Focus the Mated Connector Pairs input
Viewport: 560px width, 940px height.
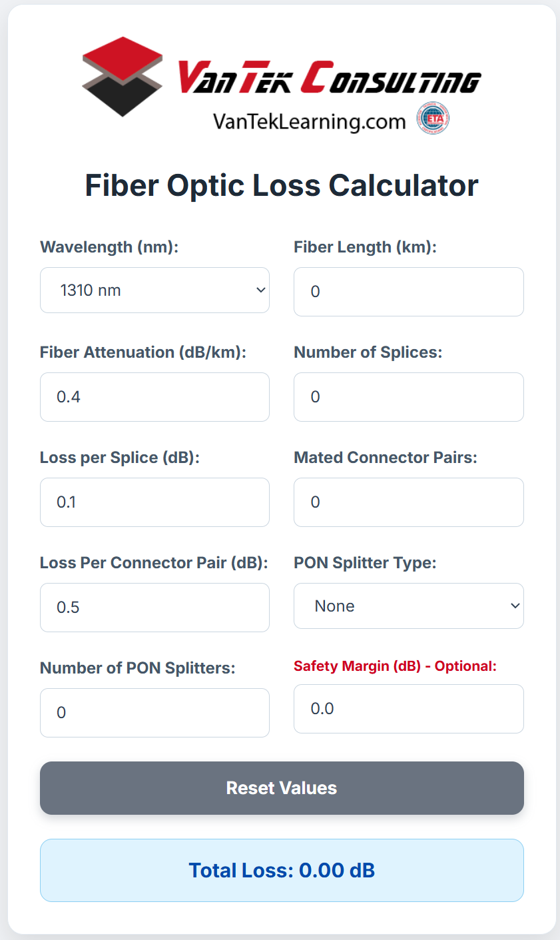[x=408, y=502]
